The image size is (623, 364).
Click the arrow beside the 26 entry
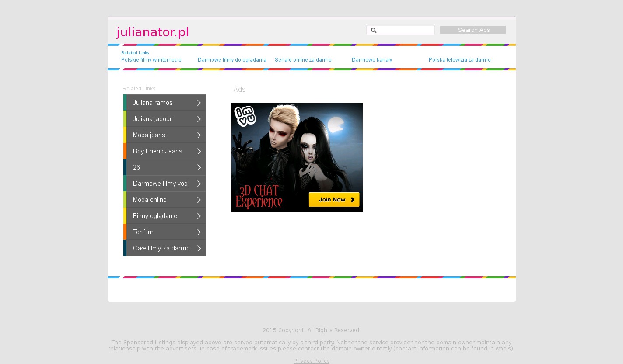(x=199, y=167)
